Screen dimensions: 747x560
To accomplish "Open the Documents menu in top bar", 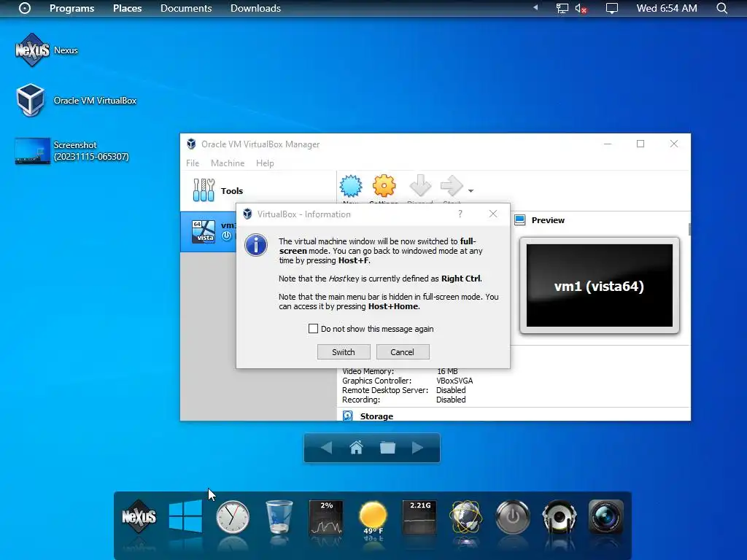I will pyautogui.click(x=186, y=8).
